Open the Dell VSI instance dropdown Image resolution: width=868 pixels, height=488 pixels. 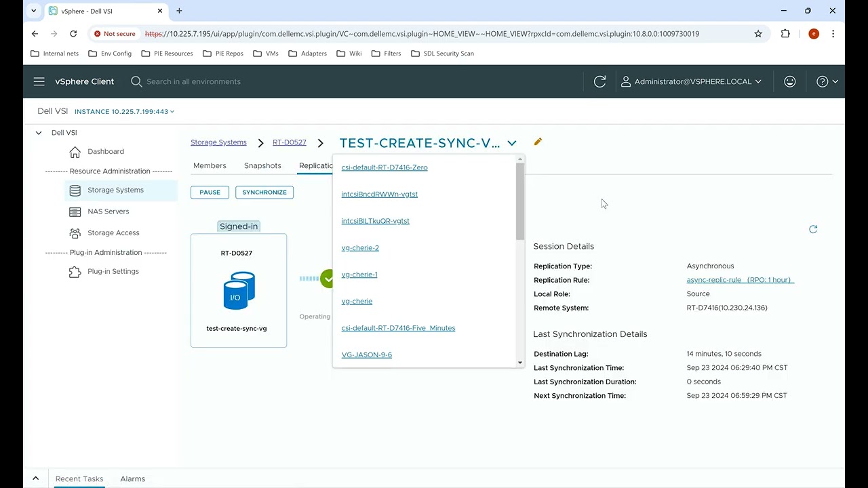coord(124,111)
